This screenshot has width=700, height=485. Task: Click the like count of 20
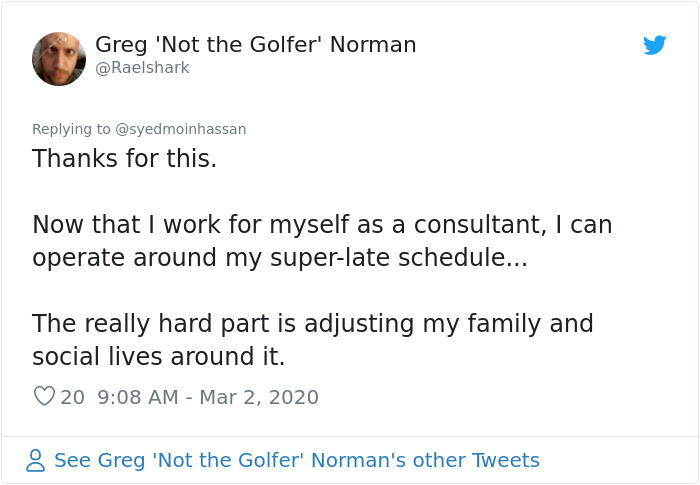coord(73,397)
